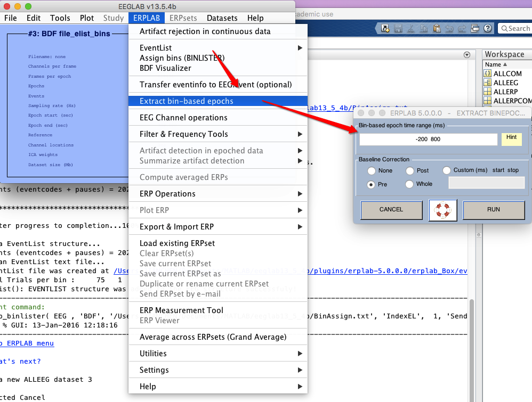
Task: Click the ALLCOM cell array icon
Action: tap(488, 73)
